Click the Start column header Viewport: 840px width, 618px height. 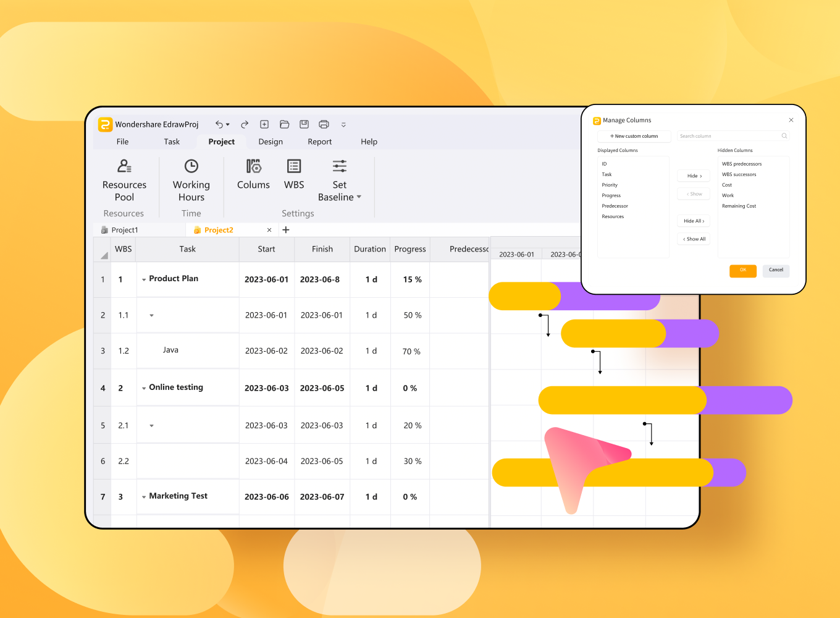coord(266,249)
